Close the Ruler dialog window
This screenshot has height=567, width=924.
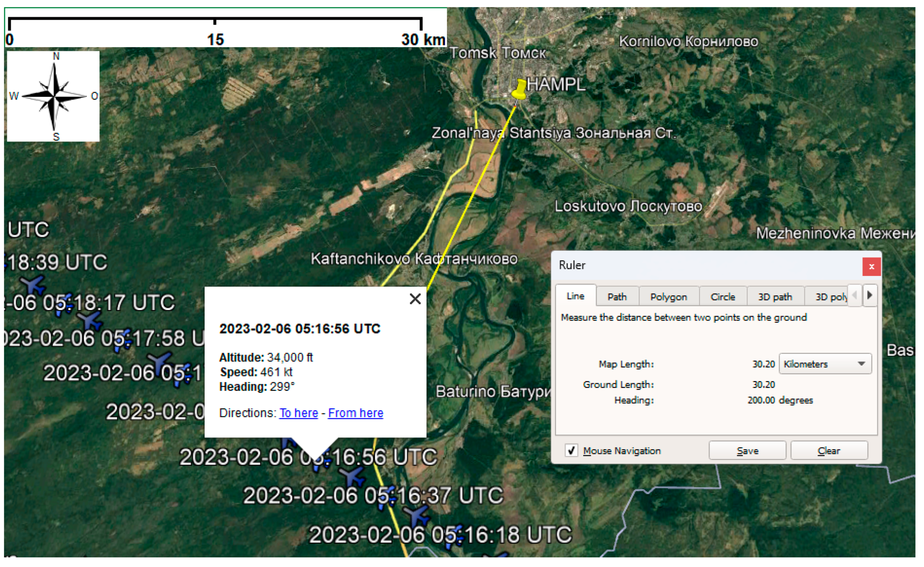(x=871, y=267)
